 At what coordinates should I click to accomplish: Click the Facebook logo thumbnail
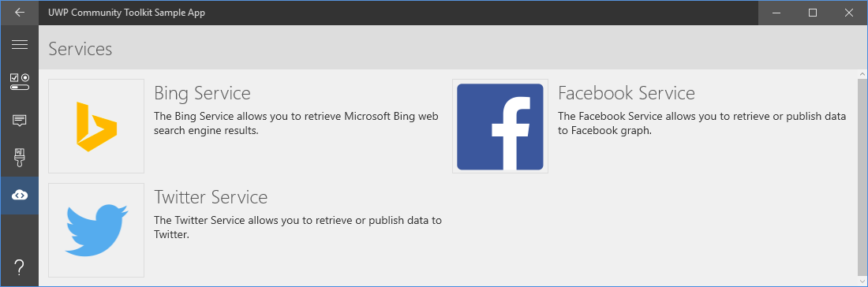499,126
